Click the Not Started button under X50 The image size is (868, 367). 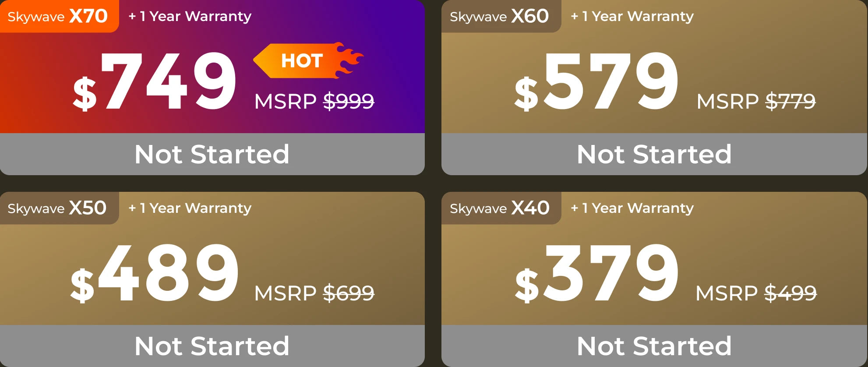[x=212, y=346]
